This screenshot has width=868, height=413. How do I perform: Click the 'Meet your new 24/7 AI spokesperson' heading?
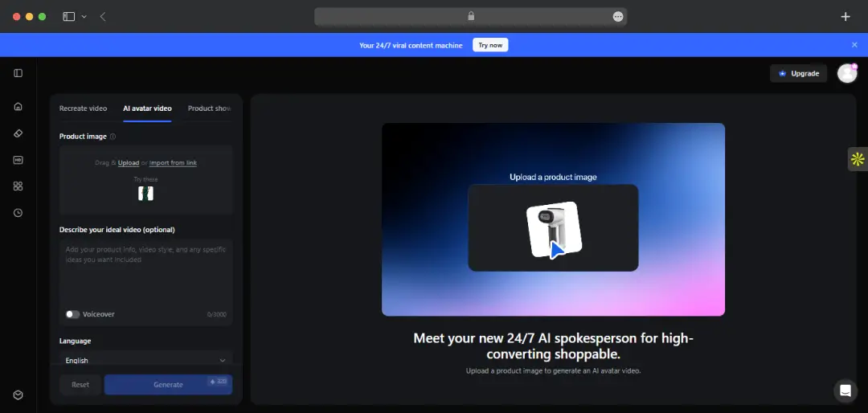point(553,346)
